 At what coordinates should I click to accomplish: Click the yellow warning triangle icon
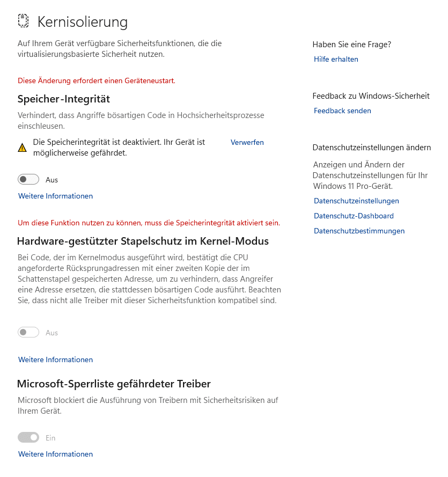point(22,148)
